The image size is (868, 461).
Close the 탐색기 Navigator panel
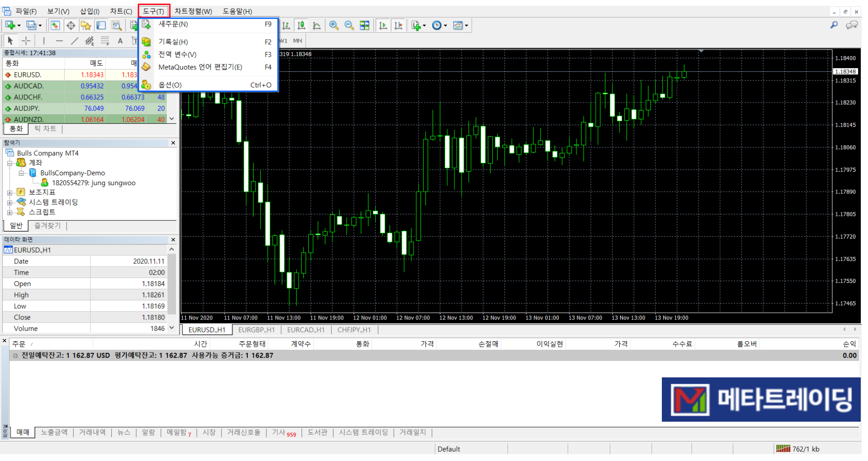click(x=173, y=143)
